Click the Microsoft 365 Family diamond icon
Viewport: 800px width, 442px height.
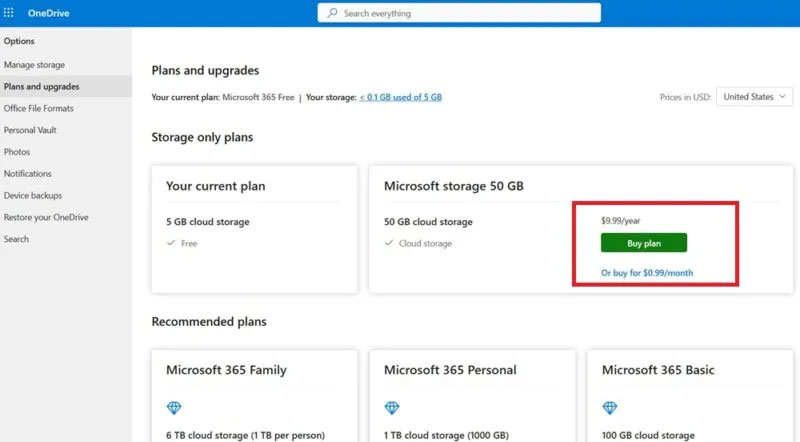[x=173, y=408]
